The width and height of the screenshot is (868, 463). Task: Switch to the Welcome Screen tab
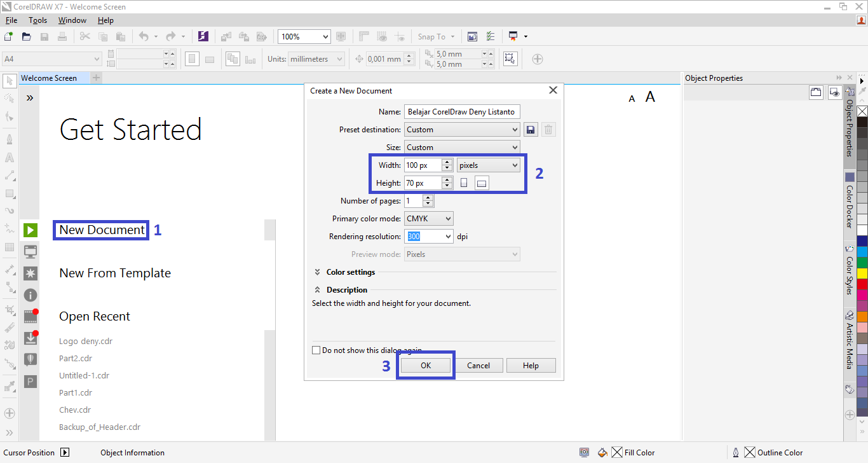pos(49,78)
